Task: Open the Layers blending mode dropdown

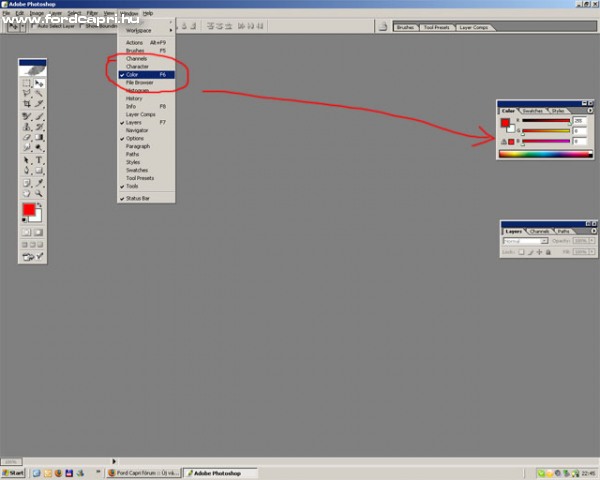Action: click(x=525, y=241)
